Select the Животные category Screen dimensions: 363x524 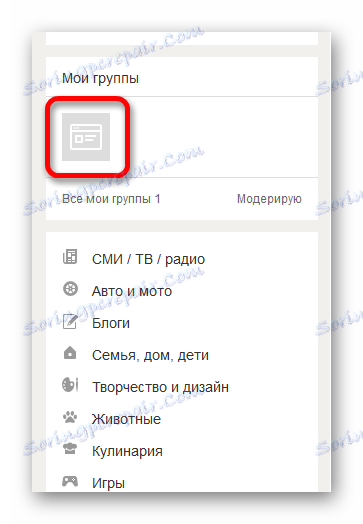click(x=126, y=419)
